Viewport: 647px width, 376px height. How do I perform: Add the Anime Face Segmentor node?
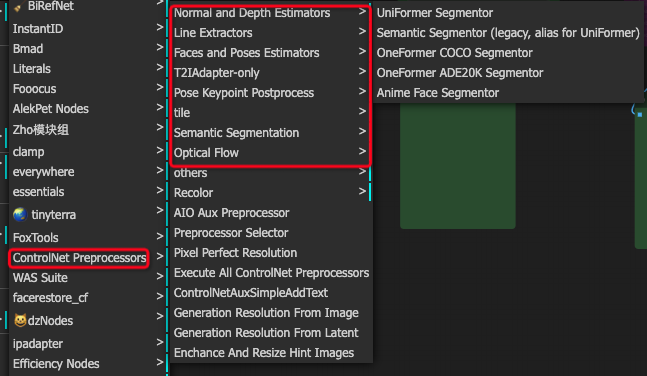point(508,93)
